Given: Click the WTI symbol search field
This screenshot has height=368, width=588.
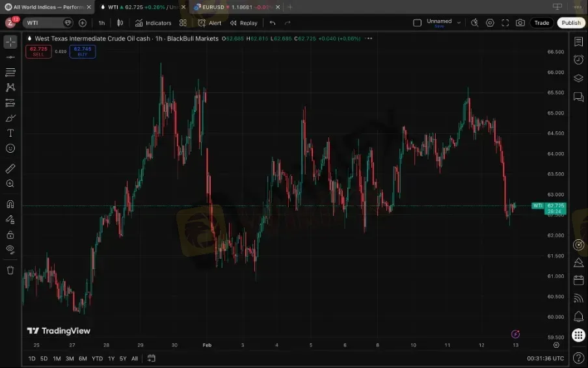Looking at the screenshot, I should click(x=43, y=23).
